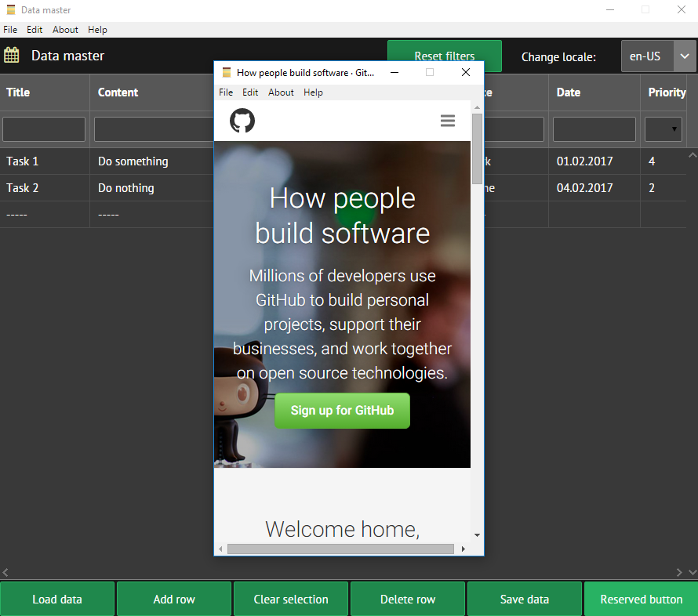The height and width of the screenshot is (616, 698).
Task: Click the GitHub Octocat logo icon
Action: (242, 121)
